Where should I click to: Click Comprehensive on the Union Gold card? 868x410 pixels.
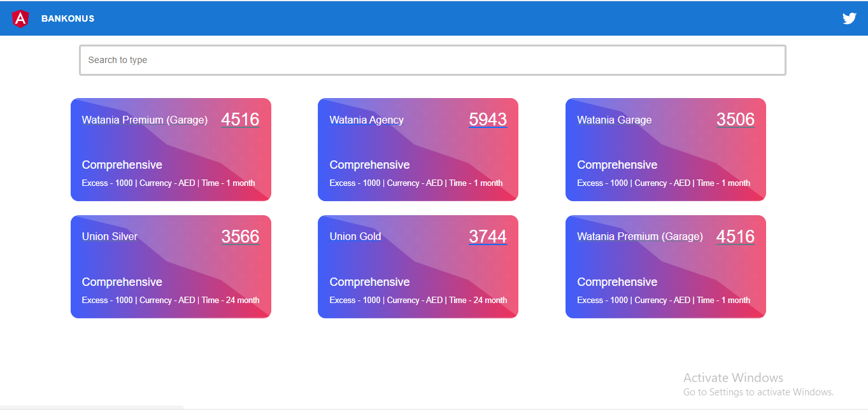pyautogui.click(x=369, y=282)
